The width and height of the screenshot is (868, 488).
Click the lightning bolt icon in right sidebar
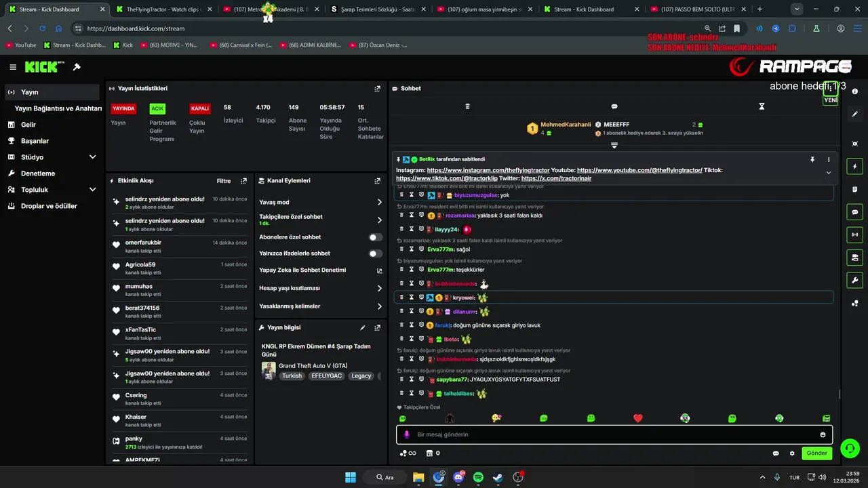click(x=855, y=167)
